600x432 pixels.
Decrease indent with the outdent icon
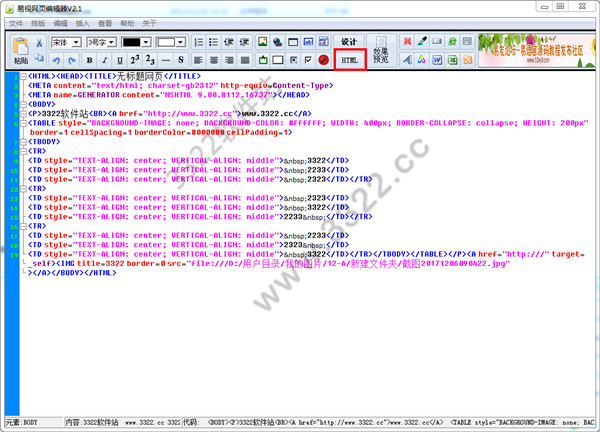click(229, 42)
